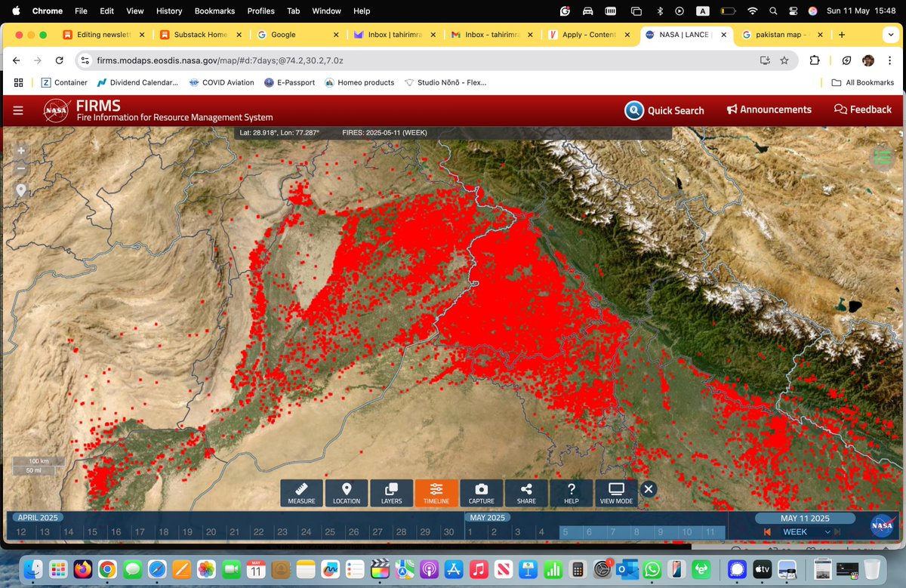Open Container bookmark
Screen dimensions: 906x588
pos(64,82)
